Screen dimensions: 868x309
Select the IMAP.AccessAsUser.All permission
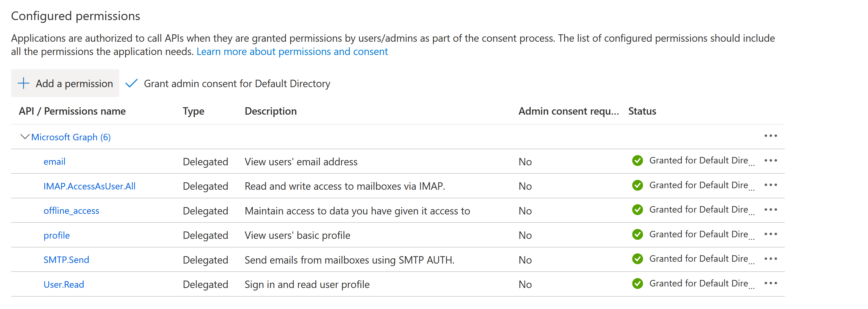[x=90, y=185]
